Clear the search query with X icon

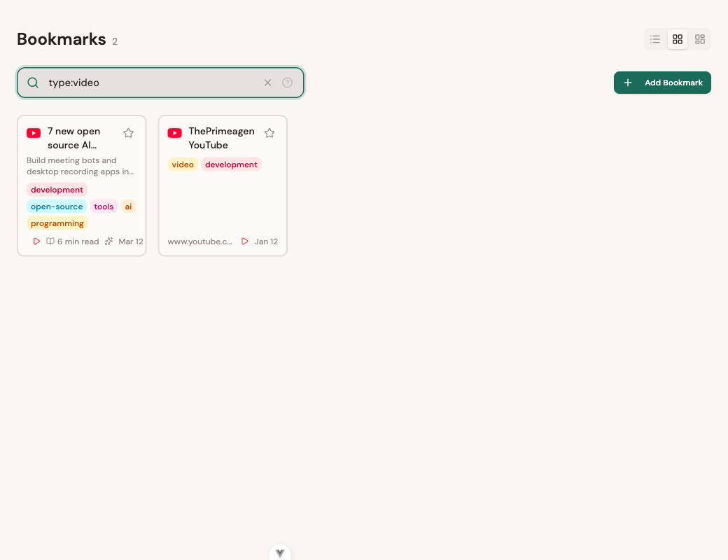click(267, 83)
